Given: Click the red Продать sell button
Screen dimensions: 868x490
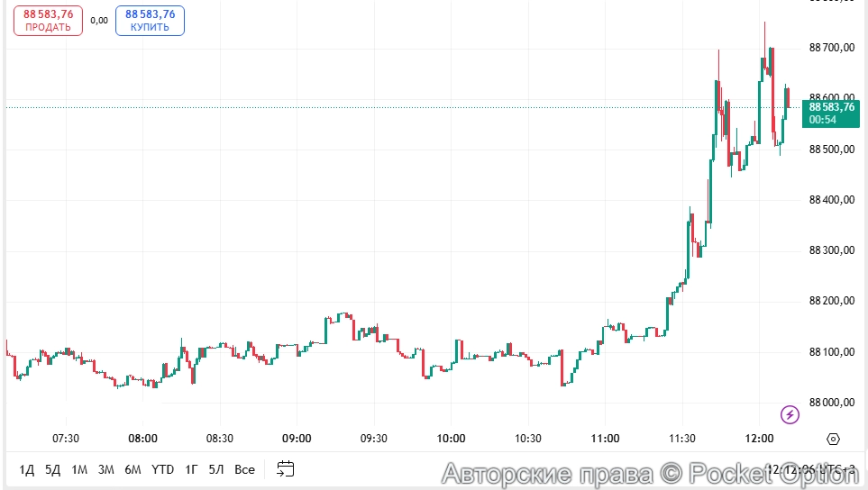Looking at the screenshot, I should click(48, 21).
